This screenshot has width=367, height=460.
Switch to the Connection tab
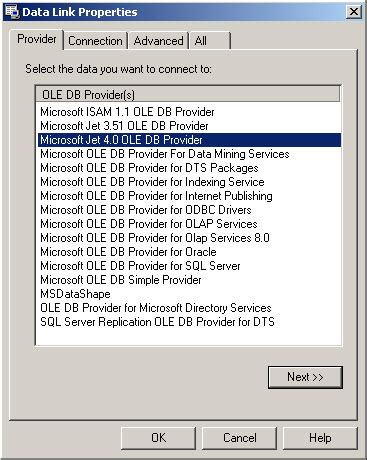pos(95,41)
